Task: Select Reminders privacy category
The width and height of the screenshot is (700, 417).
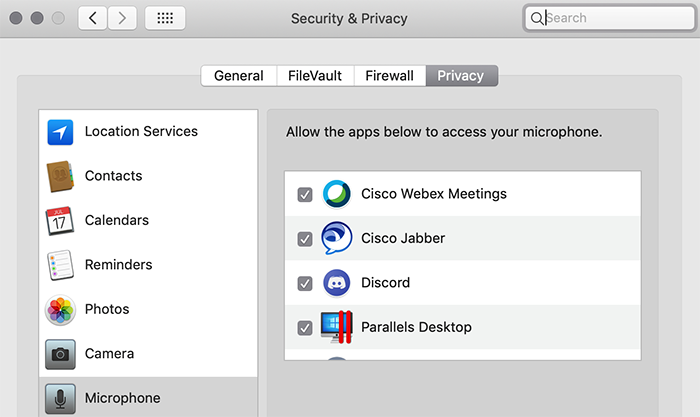Action: (148, 265)
